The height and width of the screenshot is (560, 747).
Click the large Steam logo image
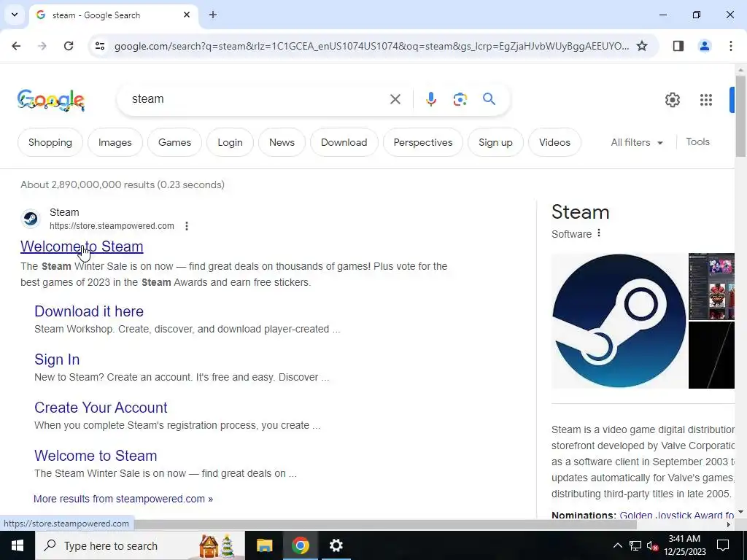(x=619, y=321)
